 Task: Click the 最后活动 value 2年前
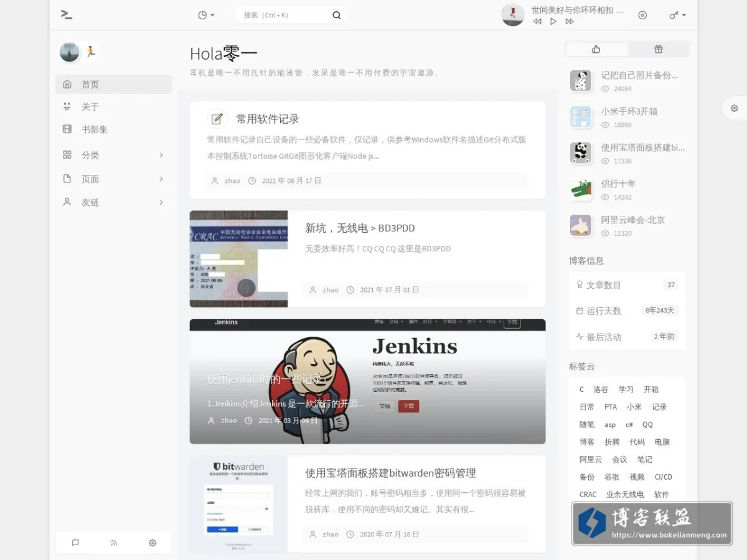(664, 337)
